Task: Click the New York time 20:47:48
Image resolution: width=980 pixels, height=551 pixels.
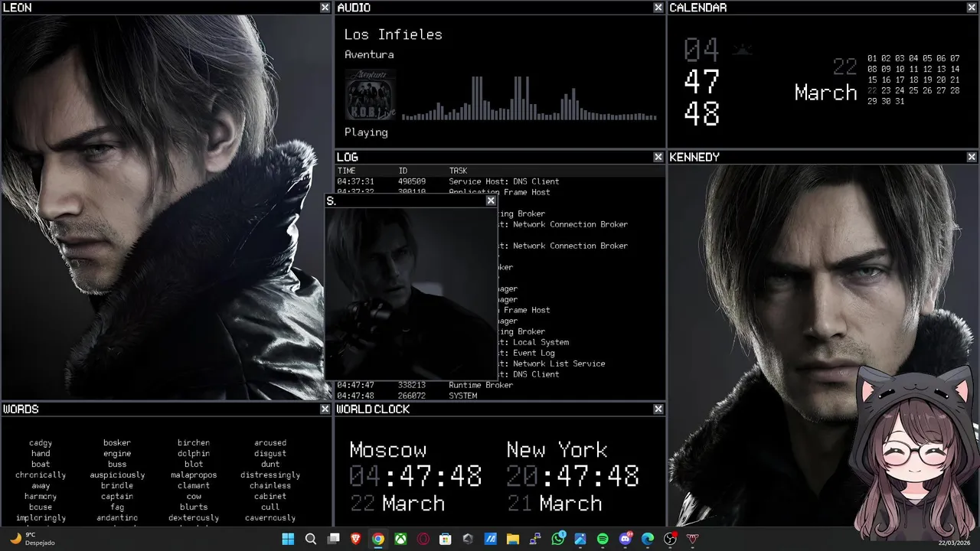Action: (573, 476)
